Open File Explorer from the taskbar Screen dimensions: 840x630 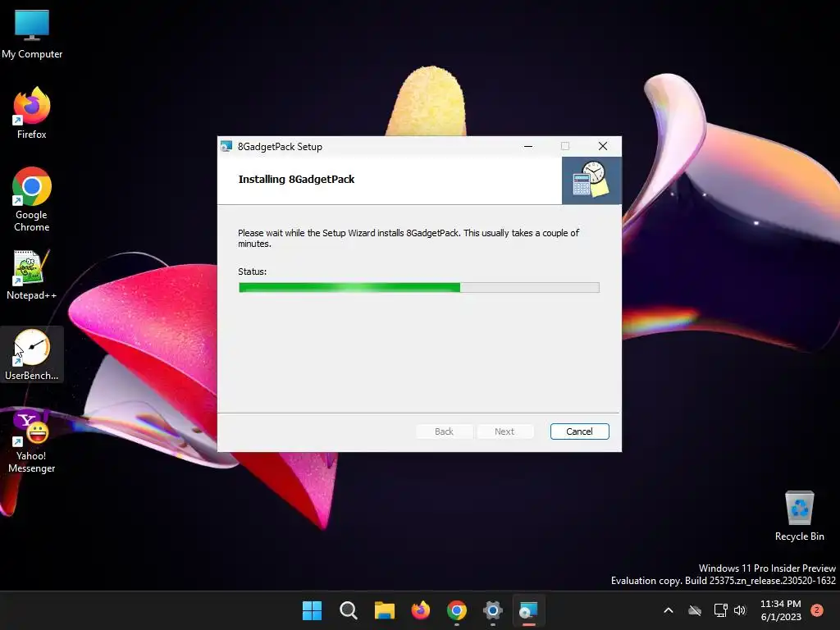[x=384, y=610]
